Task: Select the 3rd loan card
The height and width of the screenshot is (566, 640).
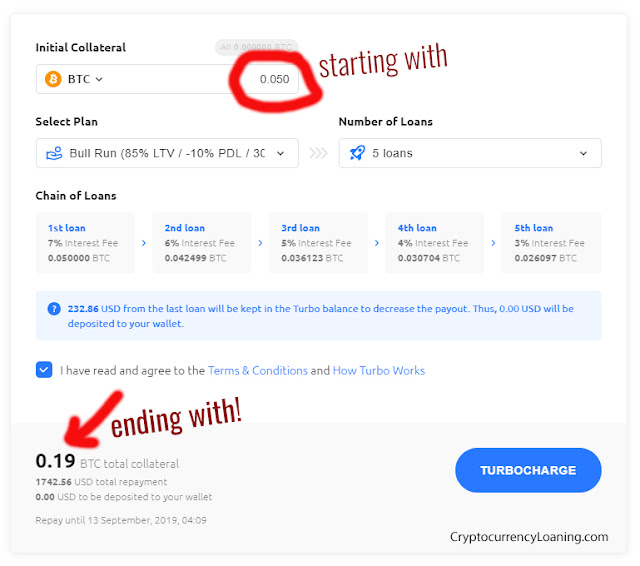Action: click(318, 243)
